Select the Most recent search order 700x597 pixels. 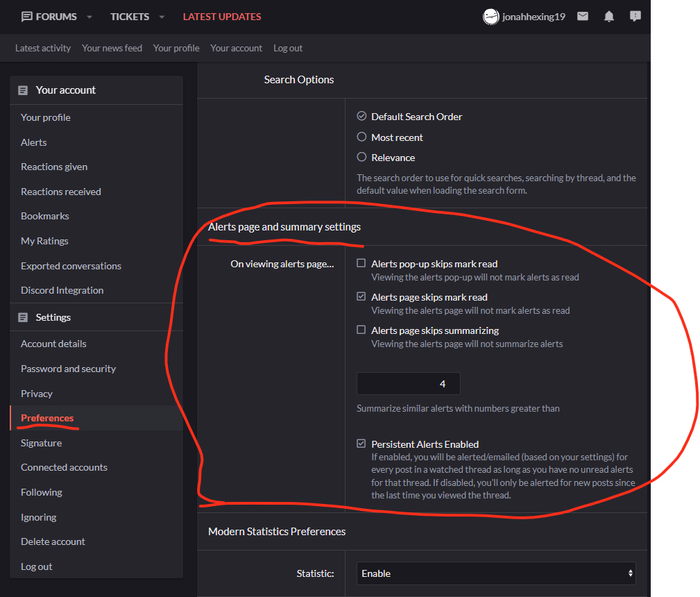[x=361, y=137]
